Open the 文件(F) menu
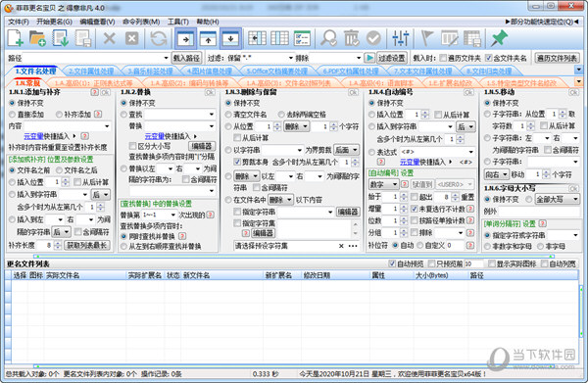 click(x=19, y=22)
